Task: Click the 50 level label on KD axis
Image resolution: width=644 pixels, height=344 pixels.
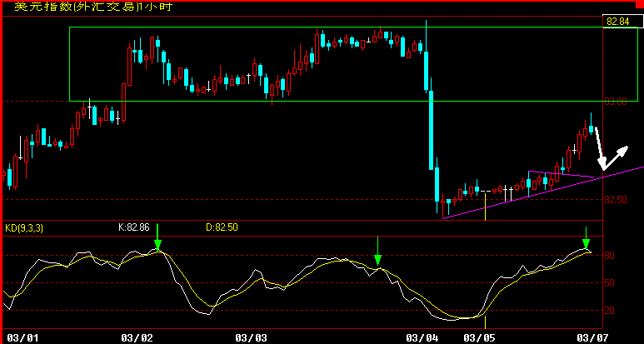Action: (610, 283)
